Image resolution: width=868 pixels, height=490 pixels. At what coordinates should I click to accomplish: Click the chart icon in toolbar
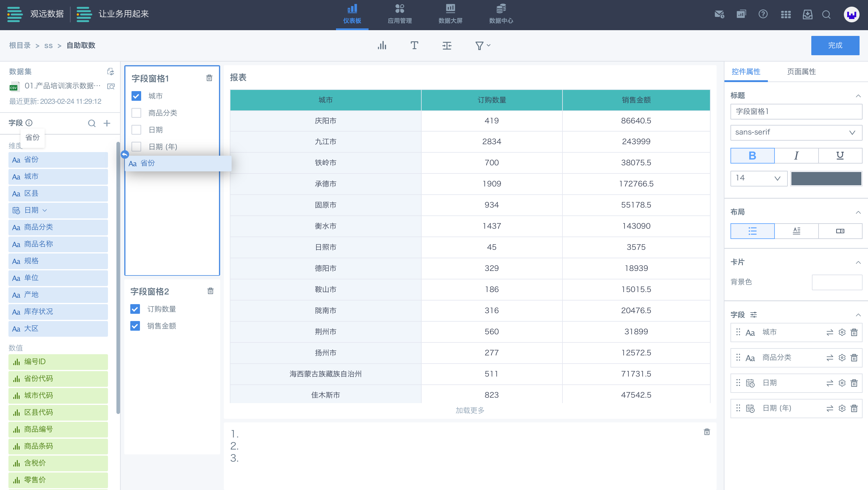[382, 46]
